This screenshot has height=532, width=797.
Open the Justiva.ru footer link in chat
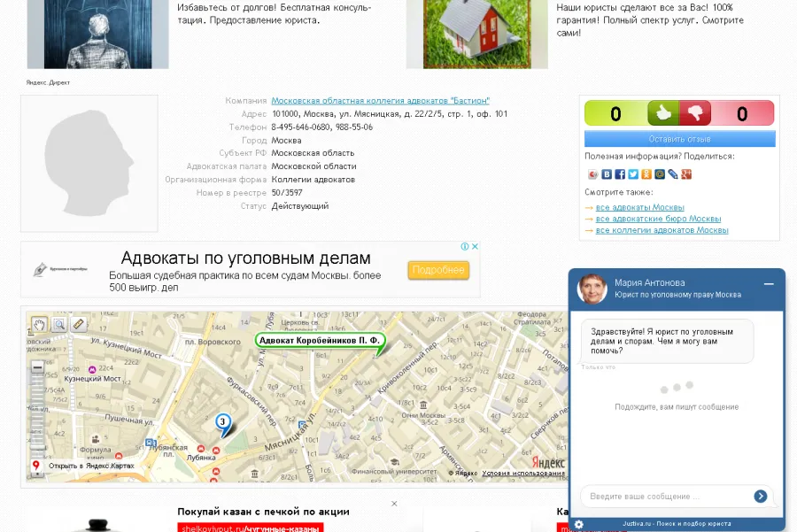pyautogui.click(x=677, y=523)
